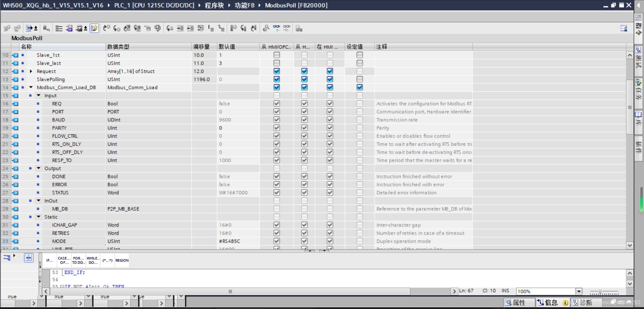Click the set bookmark flag icon
This screenshot has height=309, width=644.
(x=233, y=28)
